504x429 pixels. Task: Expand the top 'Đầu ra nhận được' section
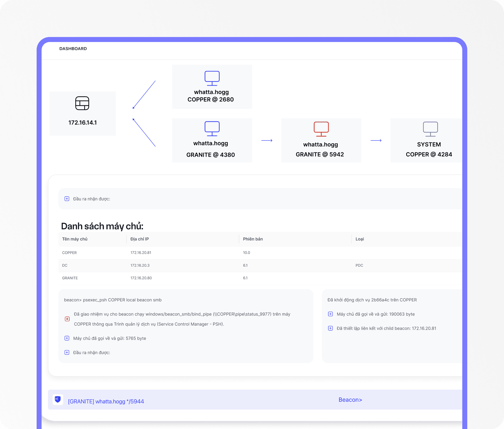click(66, 199)
